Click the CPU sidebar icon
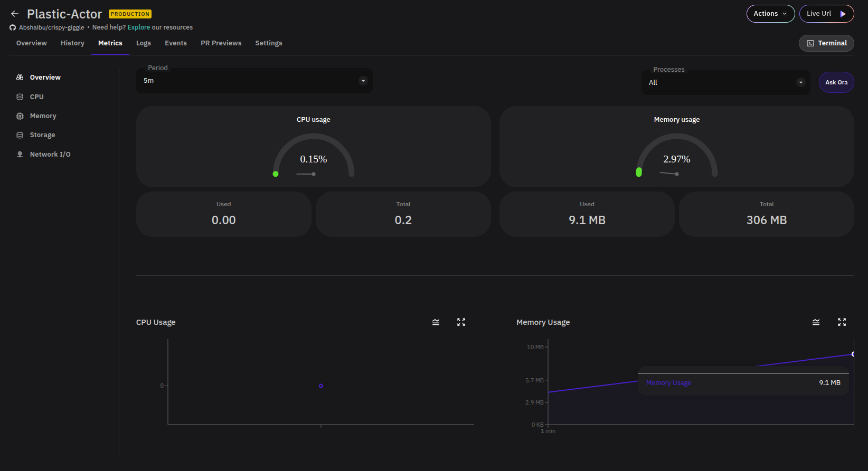The image size is (868, 471). (x=20, y=97)
